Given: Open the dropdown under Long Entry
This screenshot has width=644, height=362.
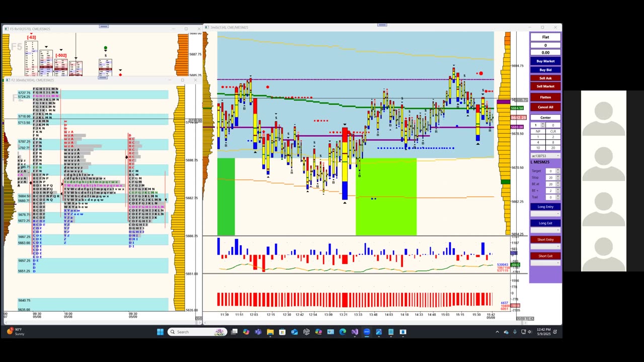Looking at the screenshot, I should click(545, 214).
